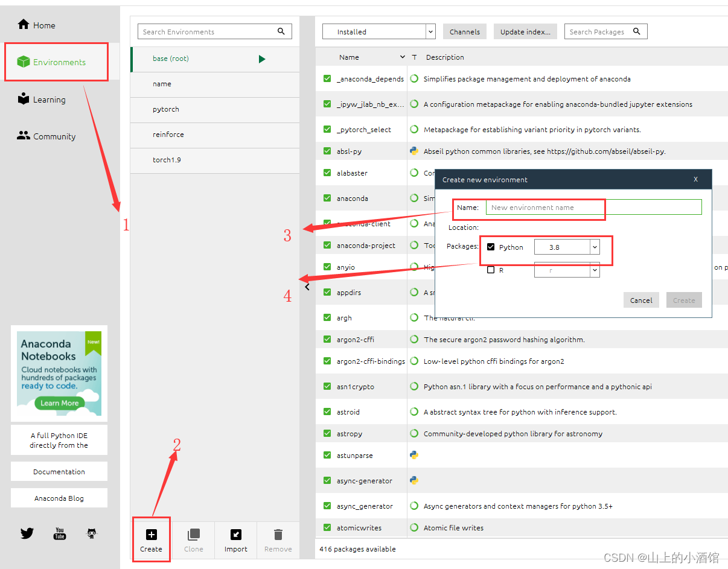Click the status circle icon for _anaconda_depends
The image size is (728, 569).
coord(414,78)
